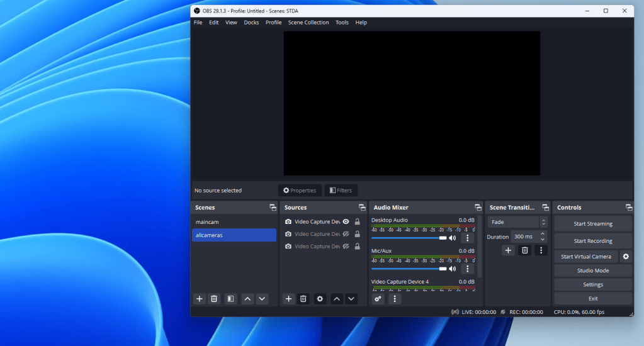644x346 pixels.
Task: Click Start Streaming
Action: point(592,224)
